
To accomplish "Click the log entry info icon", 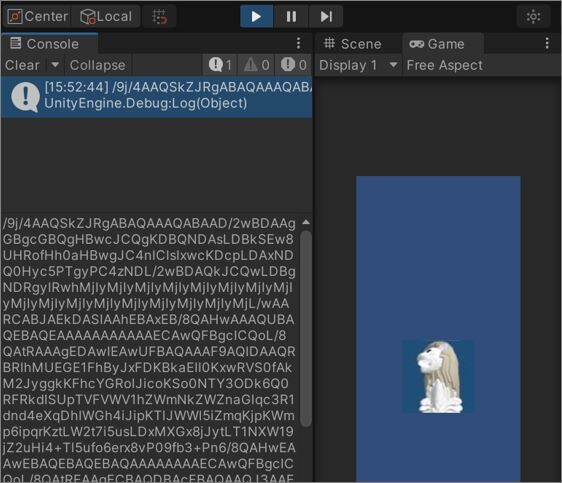I will 25,97.
